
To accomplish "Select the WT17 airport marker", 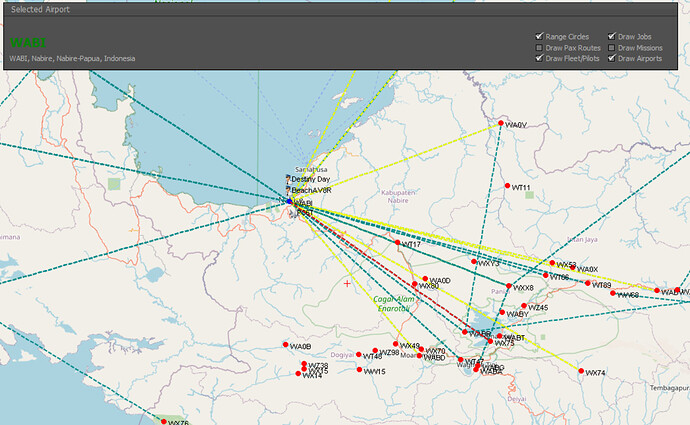I will pyautogui.click(x=397, y=242).
